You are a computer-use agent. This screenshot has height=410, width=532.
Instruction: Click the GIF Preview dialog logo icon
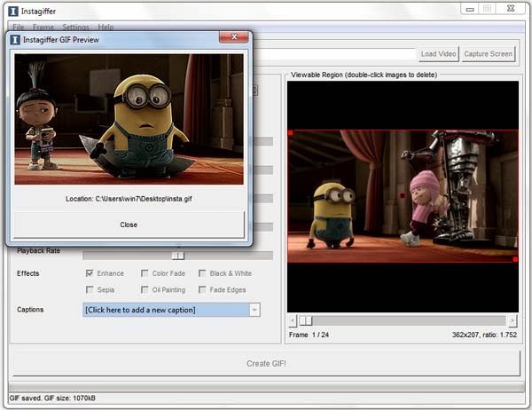(15, 40)
